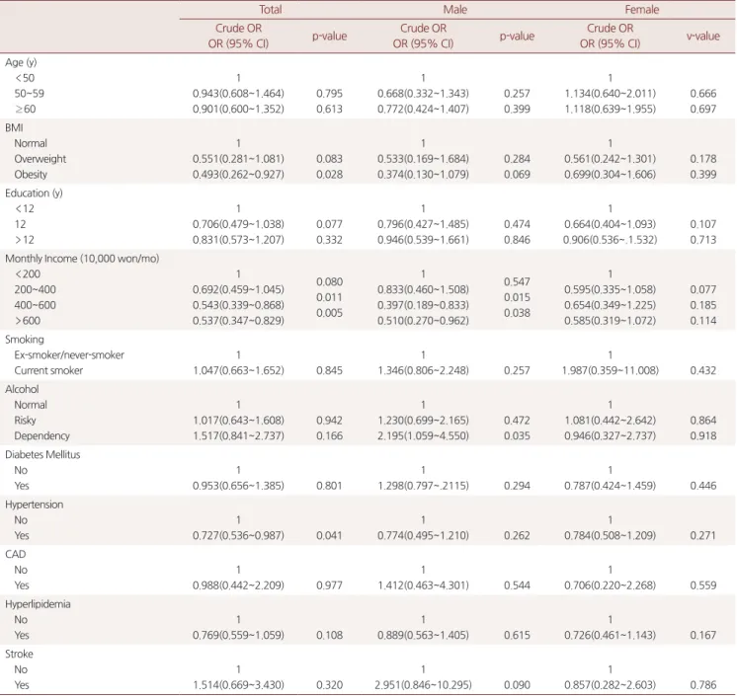Select value 0.706(0.479~1.038)
Screen dimensions: 737x700
tap(238, 224)
